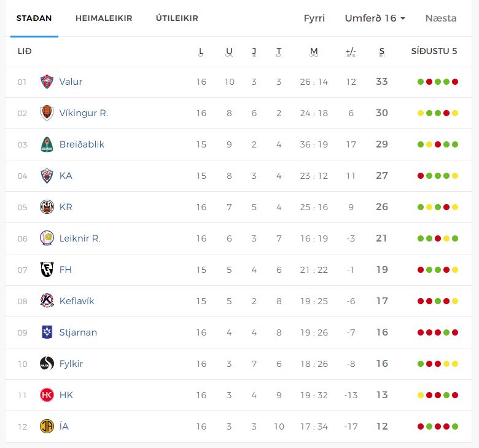This screenshot has height=448, width=479.
Task: Select the Staðan standings tab
Action: (34, 18)
